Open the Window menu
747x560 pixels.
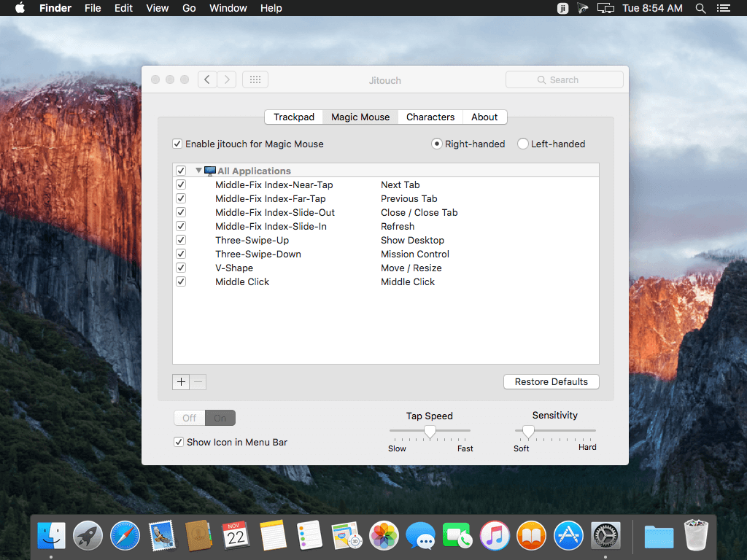tap(228, 8)
